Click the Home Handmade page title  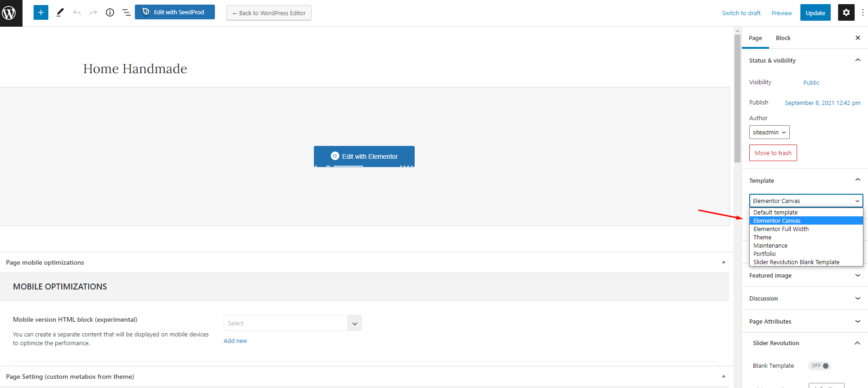pos(135,69)
